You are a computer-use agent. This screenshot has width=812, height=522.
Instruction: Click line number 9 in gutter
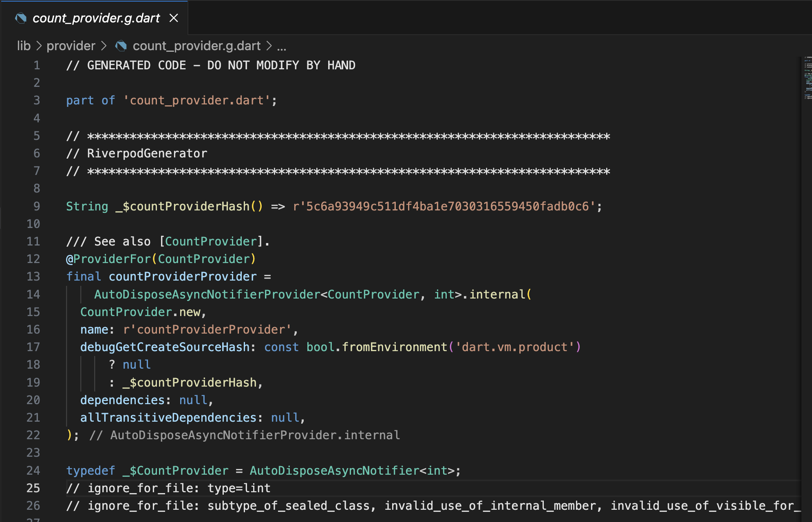(x=37, y=206)
